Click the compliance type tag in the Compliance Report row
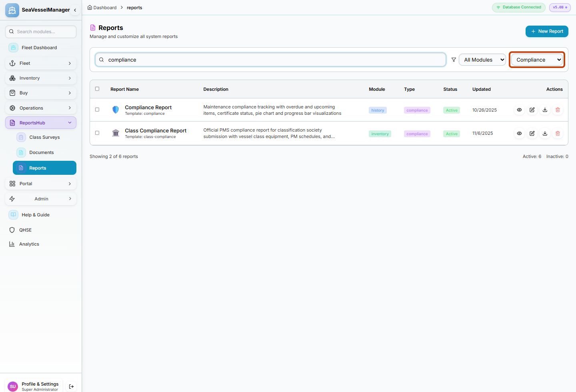Viewport: 576px width, 392px height. click(417, 110)
